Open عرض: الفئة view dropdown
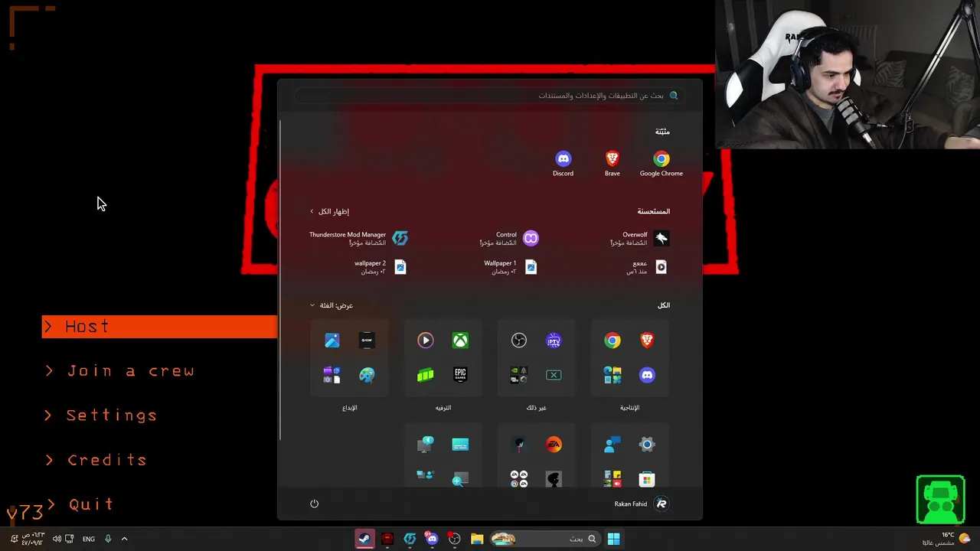Screen dimensions: 980x551 (x=332, y=305)
